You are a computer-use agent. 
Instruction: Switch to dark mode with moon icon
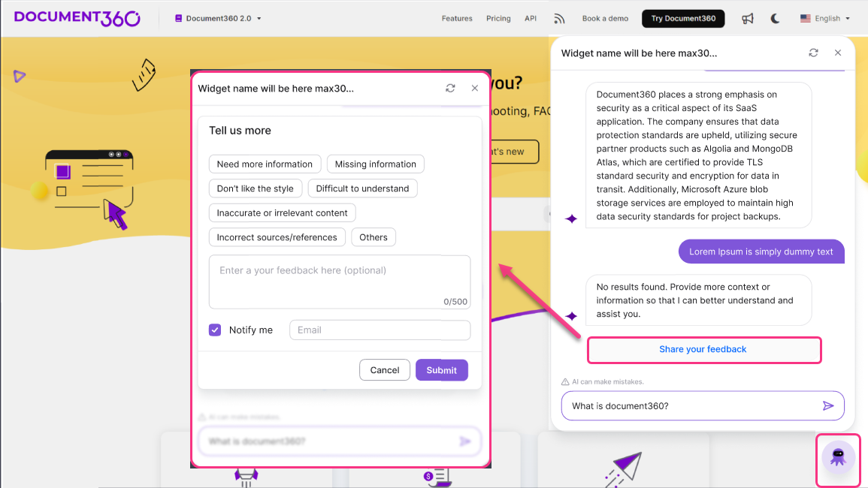775,18
